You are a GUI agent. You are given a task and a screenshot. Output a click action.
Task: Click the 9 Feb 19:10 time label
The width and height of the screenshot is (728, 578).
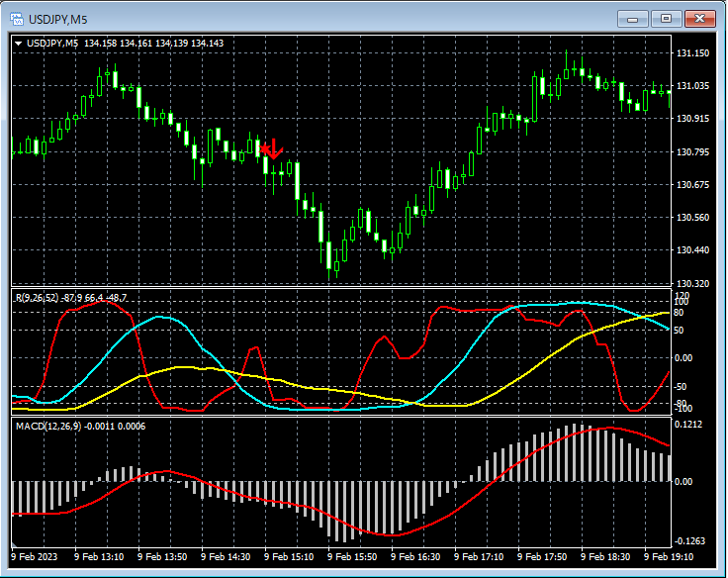pyautogui.click(x=668, y=558)
